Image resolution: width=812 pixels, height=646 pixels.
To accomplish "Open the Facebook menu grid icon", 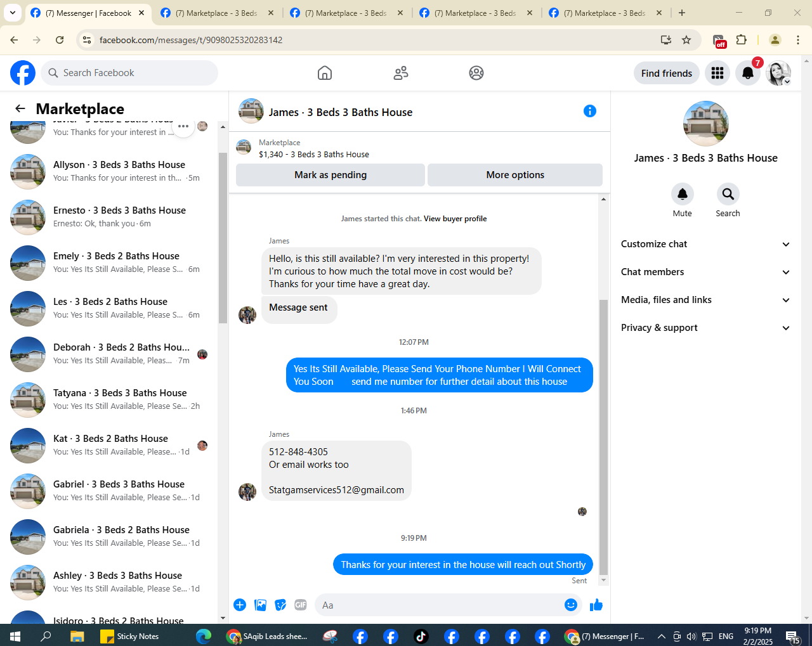I will pyautogui.click(x=717, y=73).
